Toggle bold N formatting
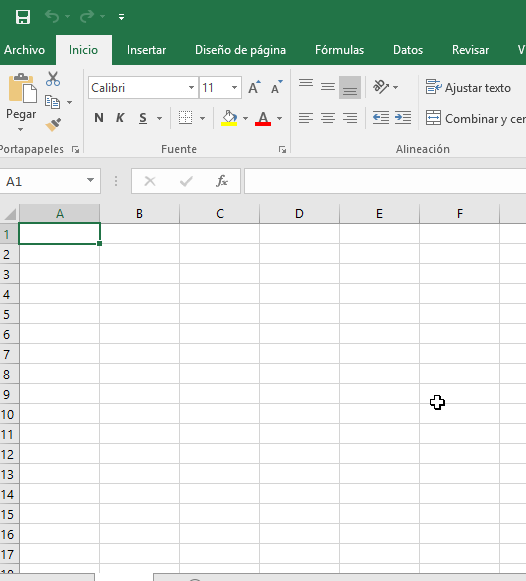Image resolution: width=526 pixels, height=581 pixels. (99, 118)
